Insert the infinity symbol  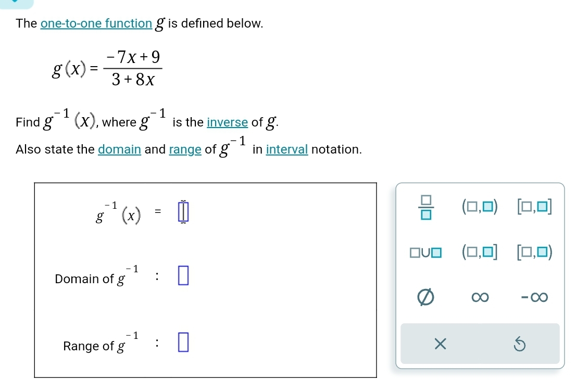coord(480,297)
